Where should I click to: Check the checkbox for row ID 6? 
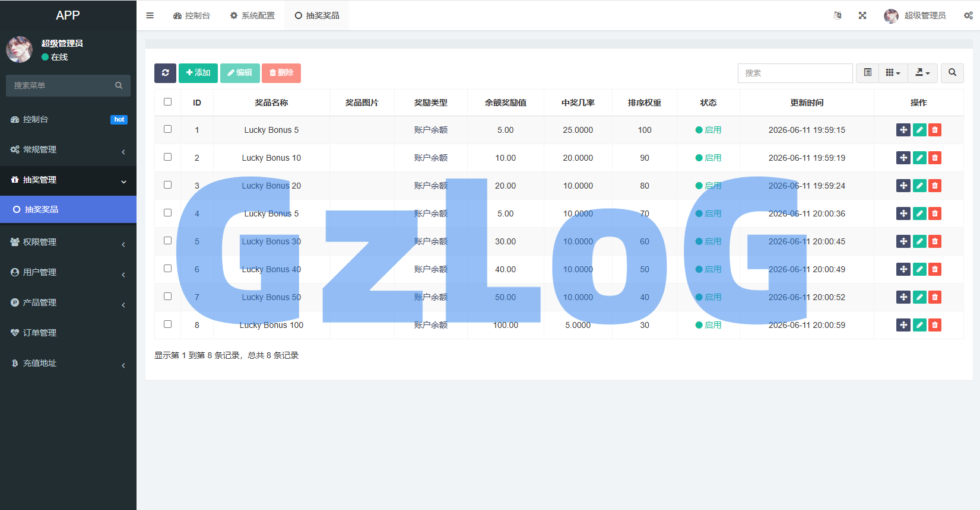[168, 269]
